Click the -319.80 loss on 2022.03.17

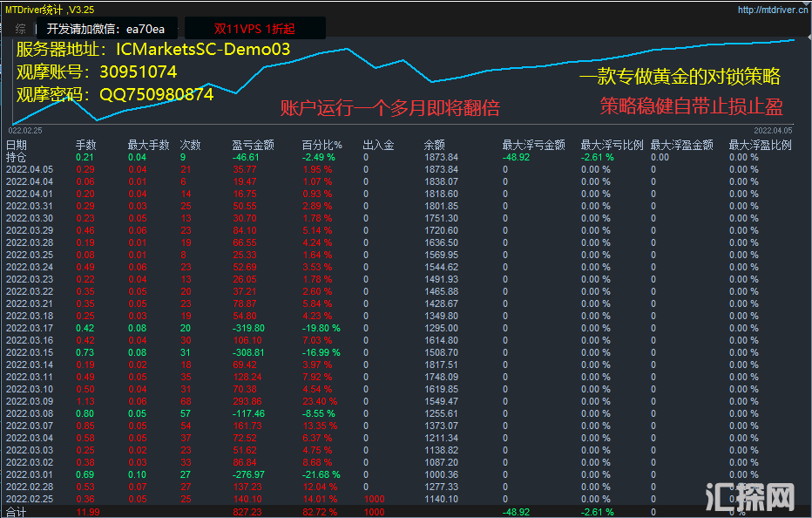coord(248,328)
